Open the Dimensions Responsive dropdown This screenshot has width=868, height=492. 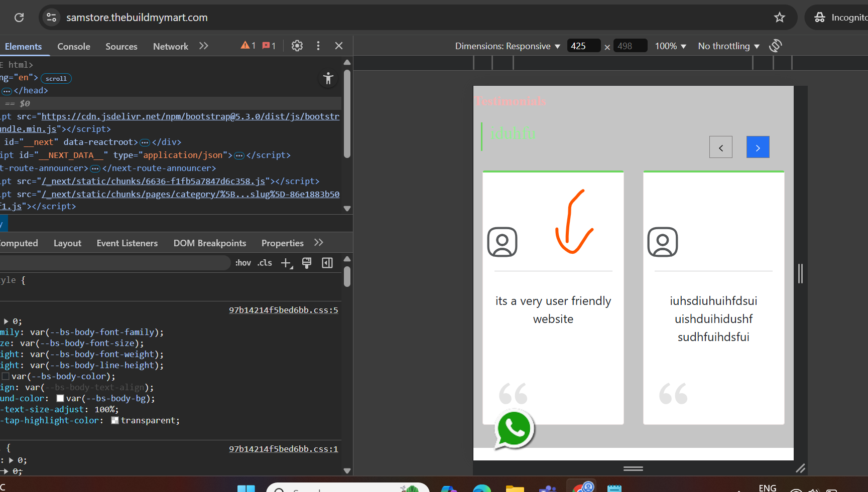(x=508, y=46)
